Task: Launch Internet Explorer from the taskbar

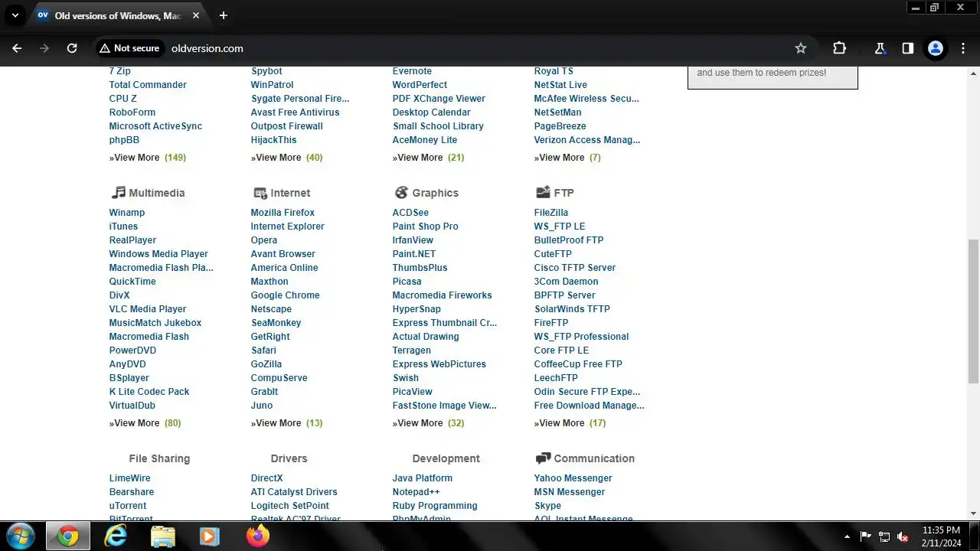Action: click(116, 537)
